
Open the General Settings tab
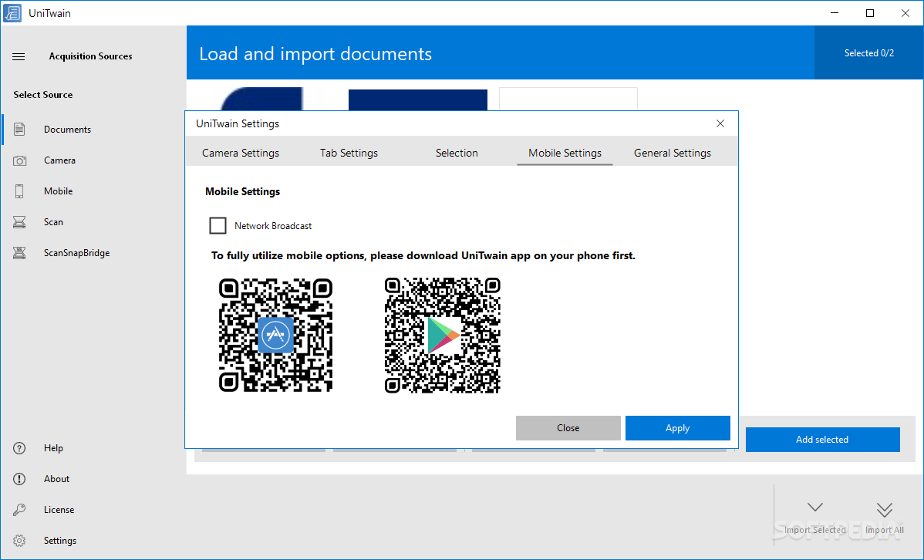(x=673, y=153)
